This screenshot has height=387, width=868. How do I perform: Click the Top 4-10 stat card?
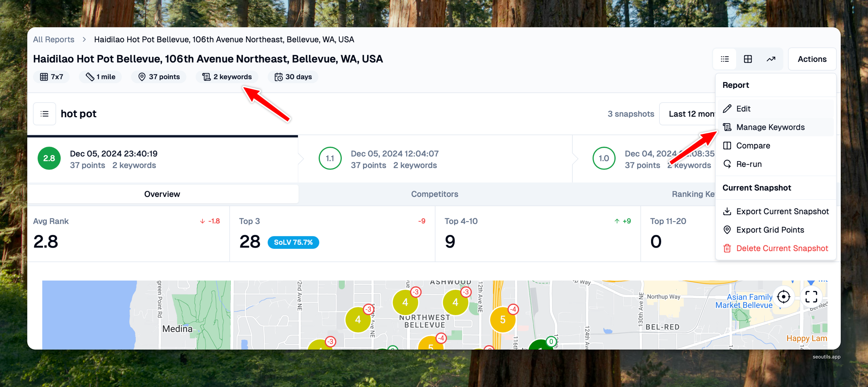pos(538,234)
